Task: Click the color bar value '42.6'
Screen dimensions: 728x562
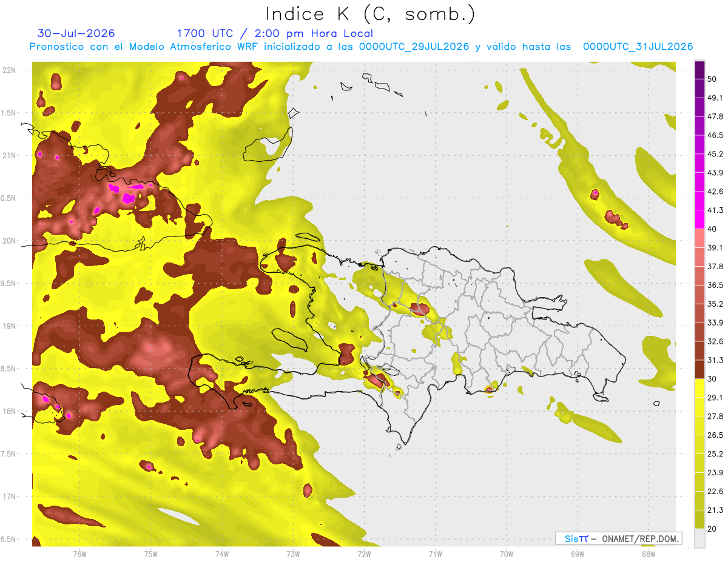Action: [x=716, y=192]
